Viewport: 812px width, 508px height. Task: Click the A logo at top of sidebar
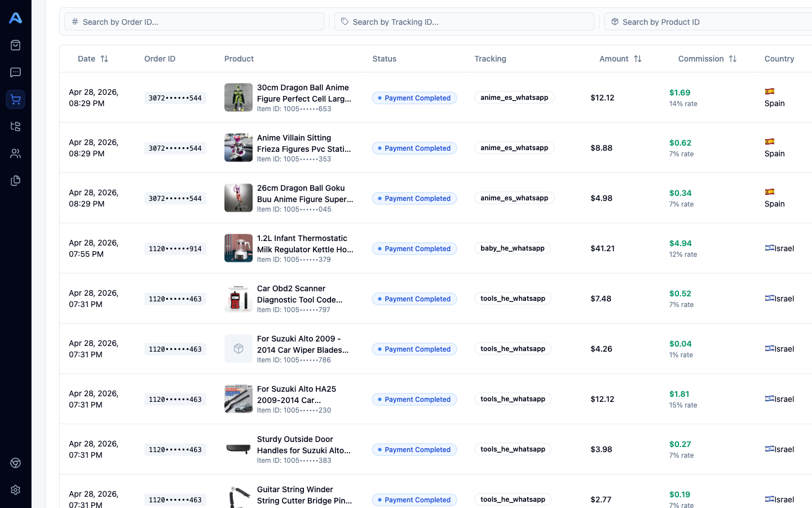pos(15,17)
